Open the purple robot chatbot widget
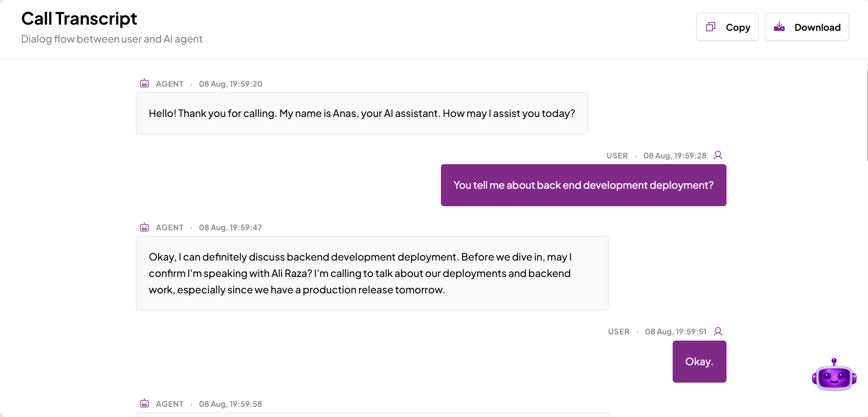Screen dimensions: 868x417 point(834,375)
